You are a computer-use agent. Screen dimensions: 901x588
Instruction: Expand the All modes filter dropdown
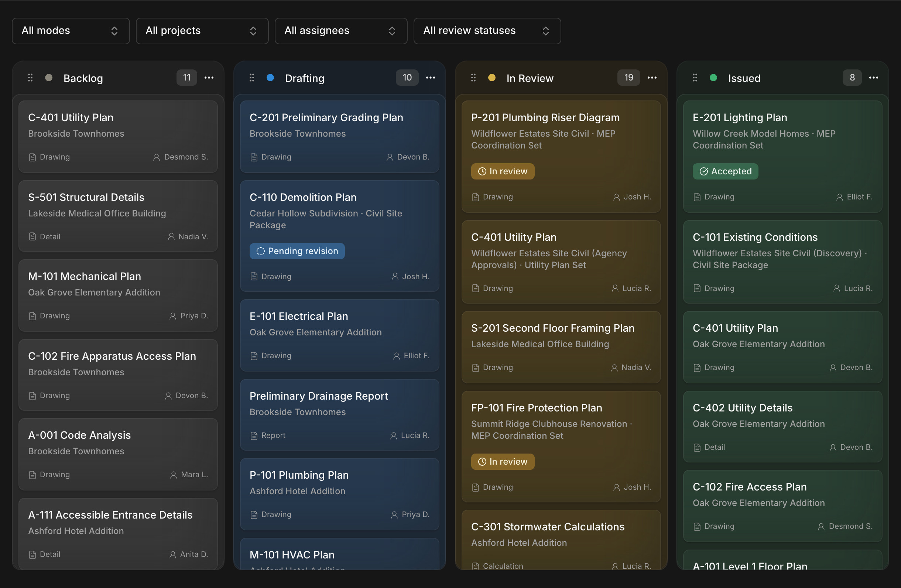click(x=71, y=31)
